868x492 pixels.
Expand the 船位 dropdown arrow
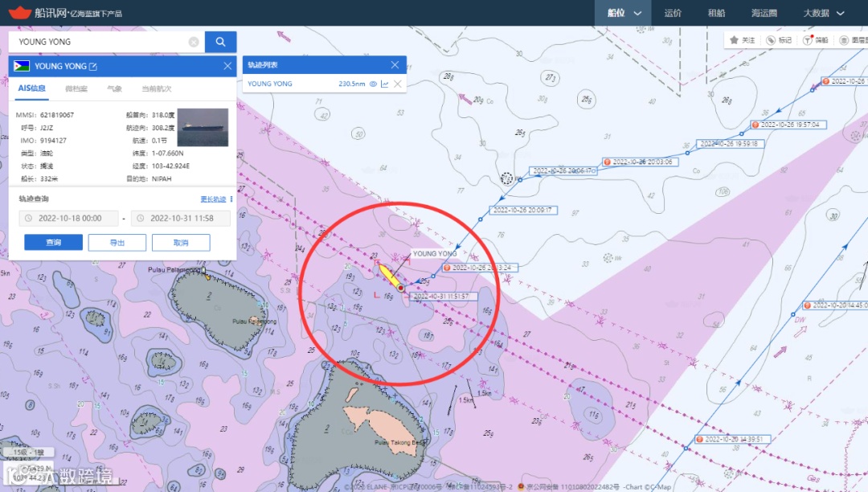click(637, 14)
